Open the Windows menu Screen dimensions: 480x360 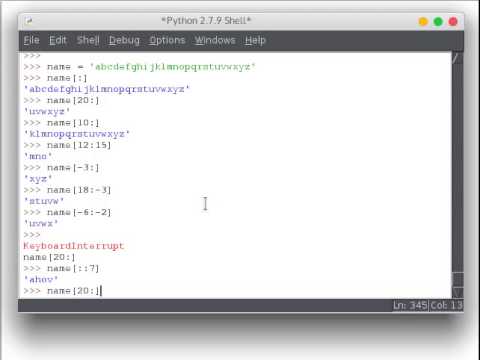pyautogui.click(x=215, y=40)
